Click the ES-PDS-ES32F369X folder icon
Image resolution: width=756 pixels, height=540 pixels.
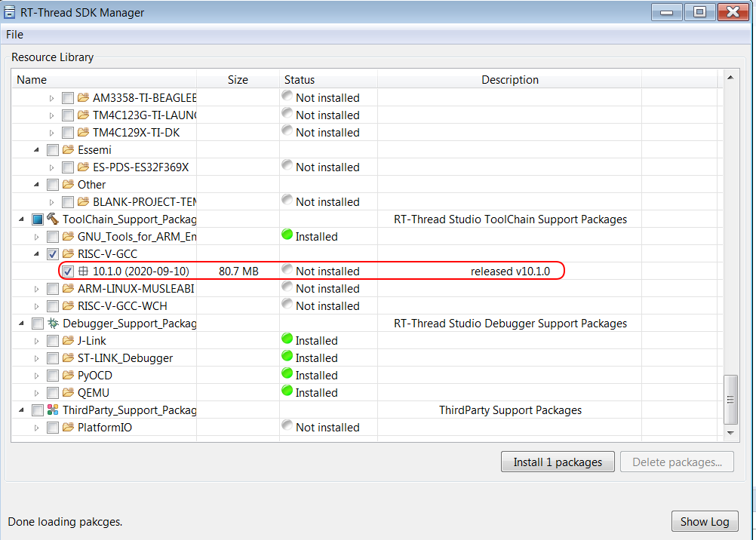pyautogui.click(x=83, y=167)
